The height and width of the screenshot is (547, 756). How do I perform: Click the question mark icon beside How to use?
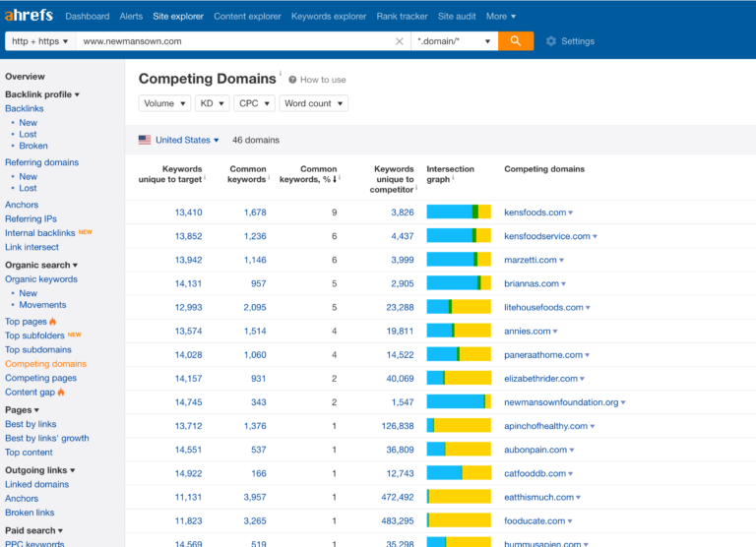click(292, 80)
